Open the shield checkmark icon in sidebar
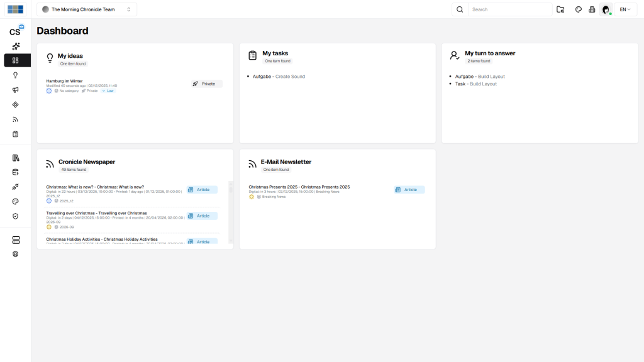This screenshot has width=644, height=362. point(16,216)
